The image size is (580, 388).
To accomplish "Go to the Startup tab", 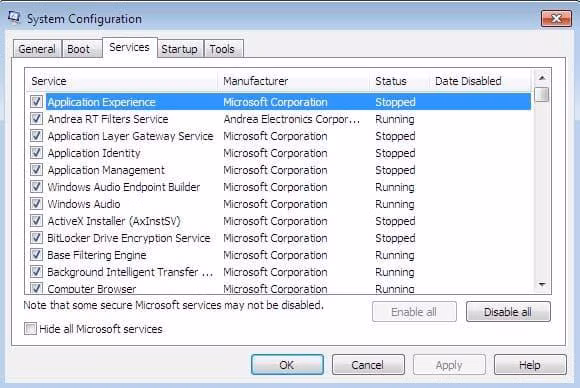I will click(x=179, y=49).
